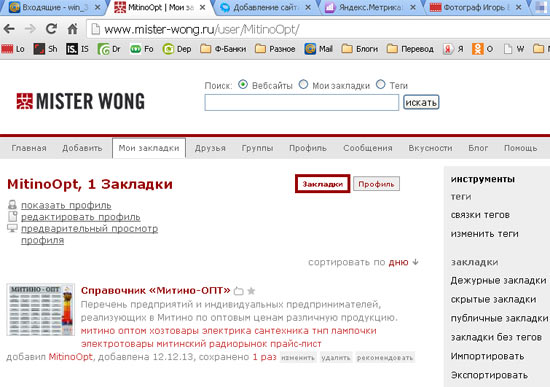The width and height of the screenshot is (550, 387).
Task: Click the Закладки button
Action: 323,184
